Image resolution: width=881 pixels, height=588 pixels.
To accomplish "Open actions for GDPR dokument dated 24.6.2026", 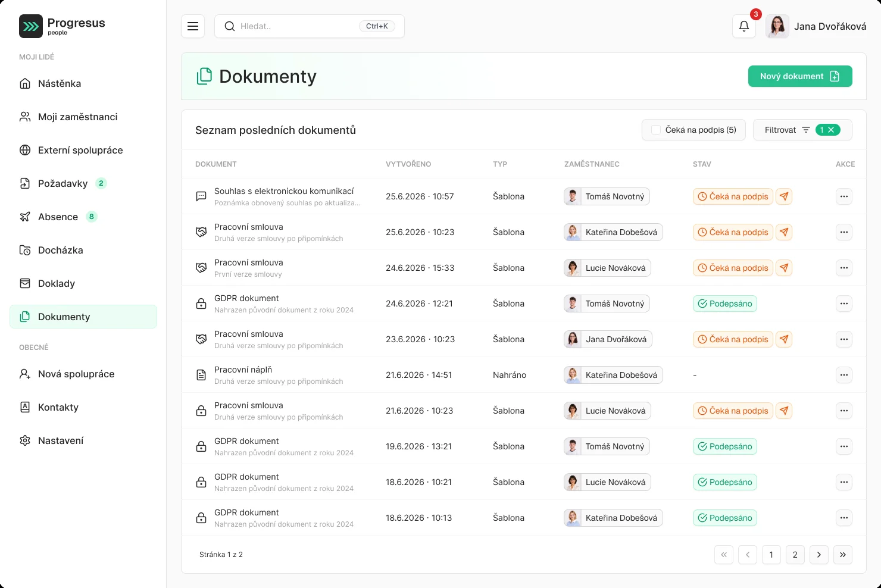I will pyautogui.click(x=844, y=304).
